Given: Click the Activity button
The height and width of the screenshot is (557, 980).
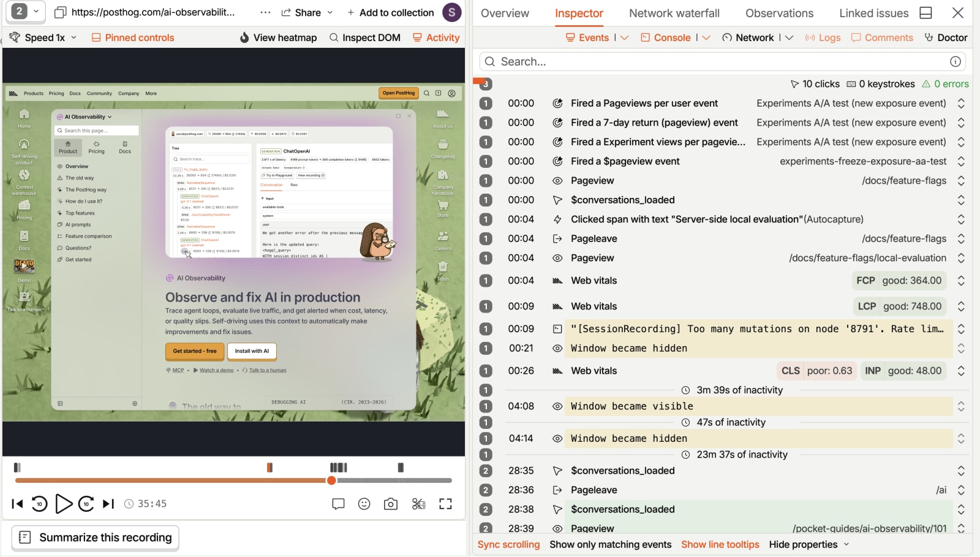Looking at the screenshot, I should click(x=436, y=37).
